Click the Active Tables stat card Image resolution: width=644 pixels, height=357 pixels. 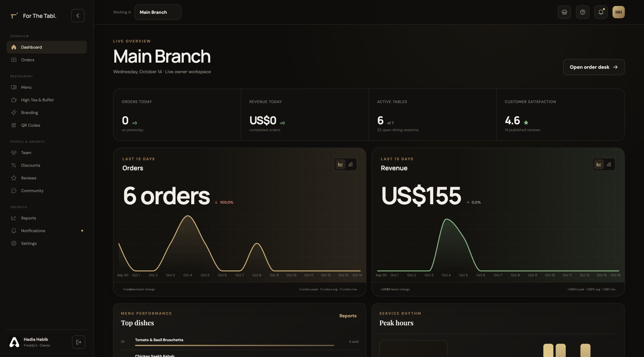click(432, 115)
